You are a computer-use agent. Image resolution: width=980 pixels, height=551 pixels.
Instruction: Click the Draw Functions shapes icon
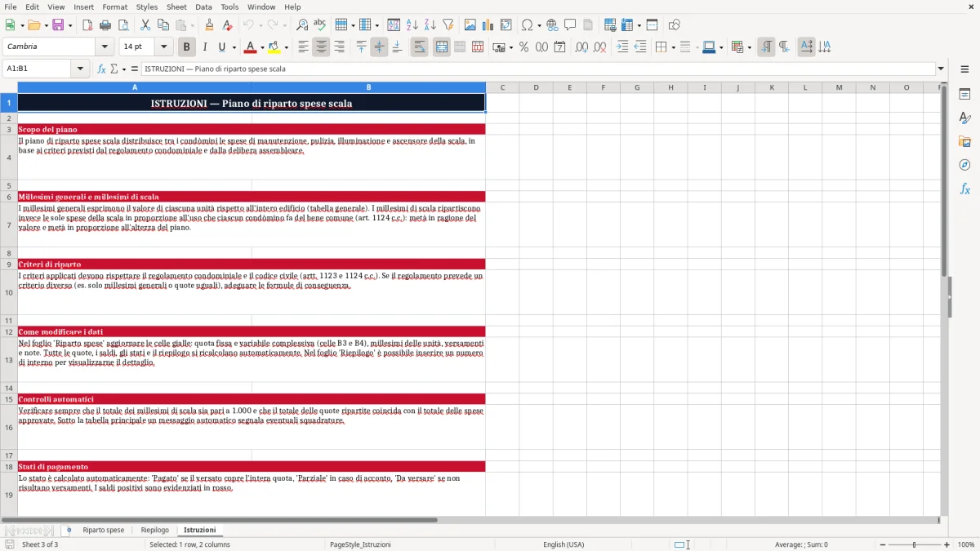pyautogui.click(x=675, y=25)
